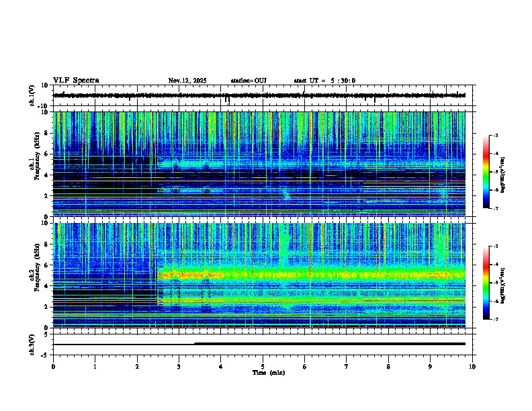532x411 pixels.
Task: Select the date text 'Nov.12, 2025'
Action: [x=187, y=81]
